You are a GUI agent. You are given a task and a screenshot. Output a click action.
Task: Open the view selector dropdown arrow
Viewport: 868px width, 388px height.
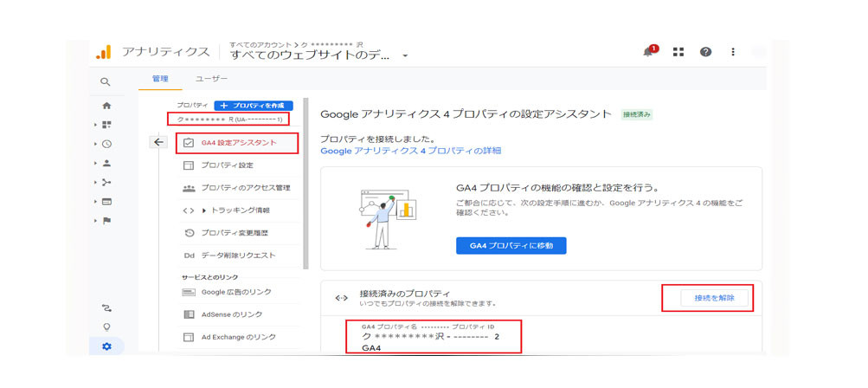click(405, 56)
